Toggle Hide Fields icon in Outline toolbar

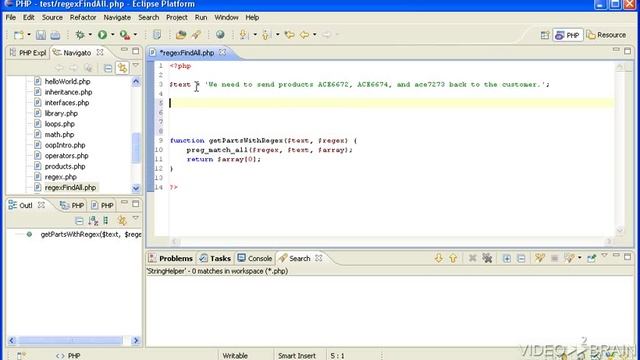coord(106,221)
